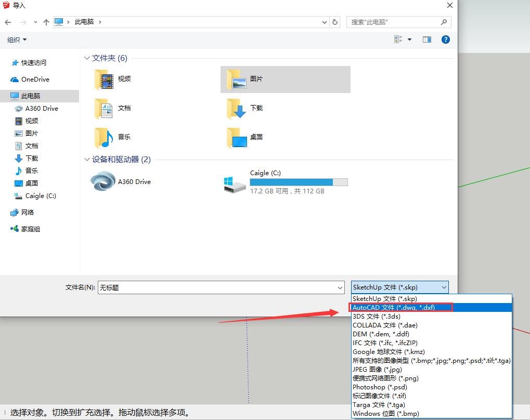Open recent locations dropdown arrow
The image size is (530, 420).
(x=35, y=22)
